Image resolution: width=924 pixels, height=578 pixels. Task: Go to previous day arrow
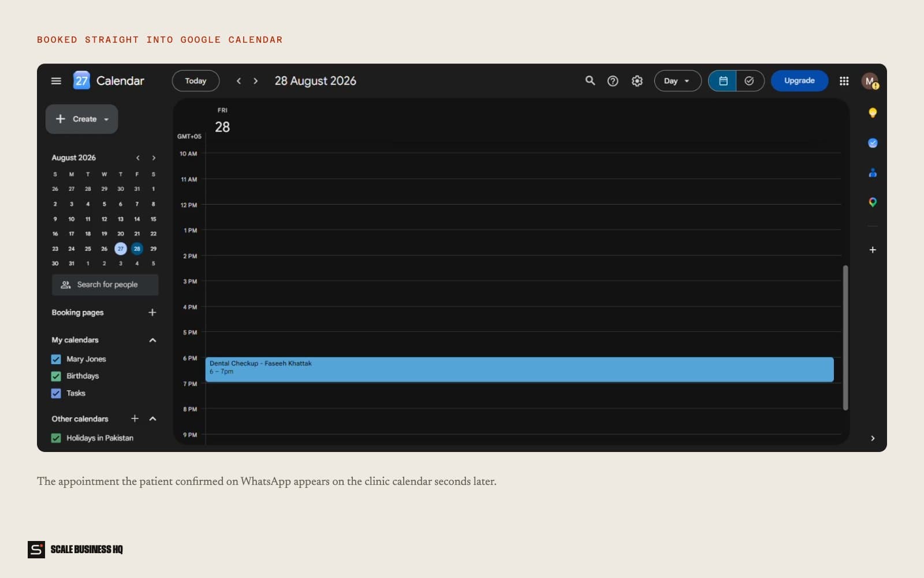click(239, 81)
